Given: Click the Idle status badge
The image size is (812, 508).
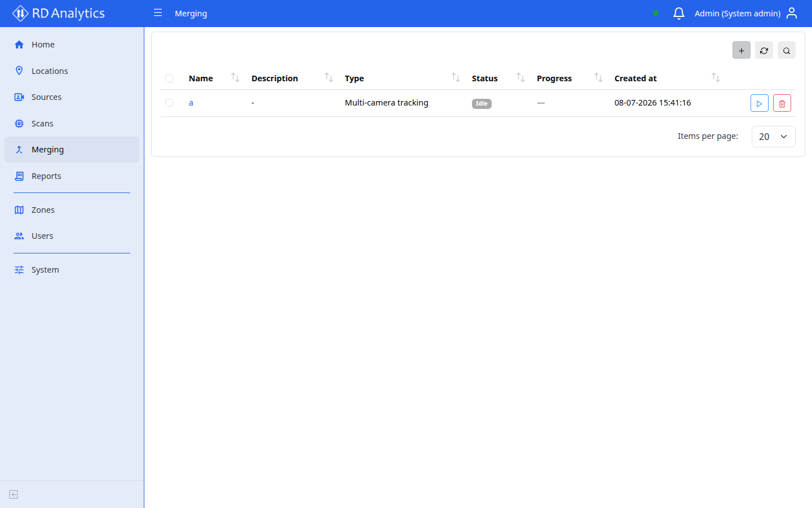Looking at the screenshot, I should 482,103.
